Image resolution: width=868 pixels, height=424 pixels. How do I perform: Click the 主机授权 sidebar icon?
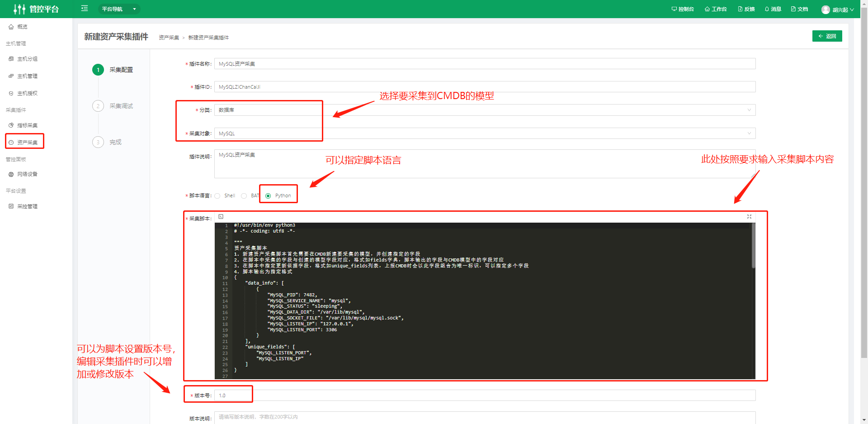(x=11, y=93)
